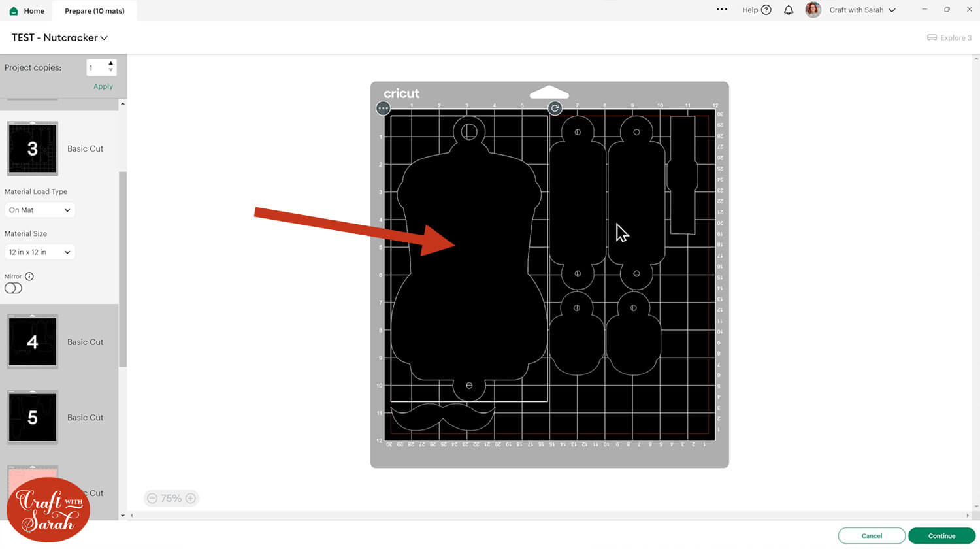The height and width of the screenshot is (549, 980).
Task: Open the TEST - Nutcracker project name dropdown
Action: [59, 37]
